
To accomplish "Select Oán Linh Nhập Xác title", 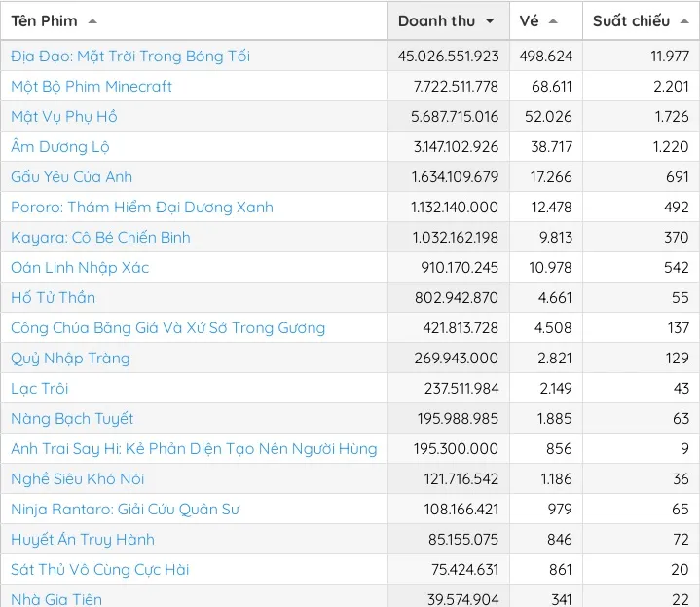I will (80, 267).
